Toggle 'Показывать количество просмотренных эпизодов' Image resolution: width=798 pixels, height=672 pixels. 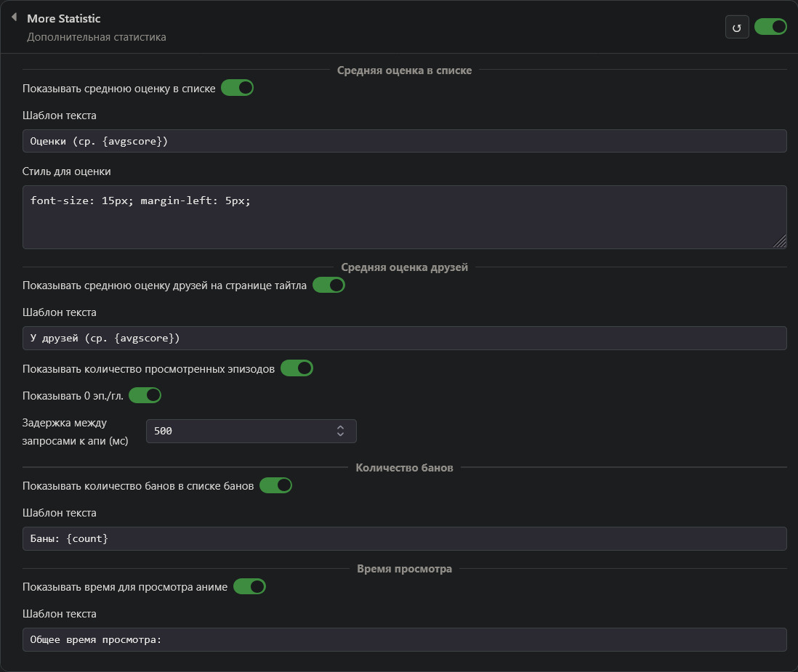click(x=297, y=368)
